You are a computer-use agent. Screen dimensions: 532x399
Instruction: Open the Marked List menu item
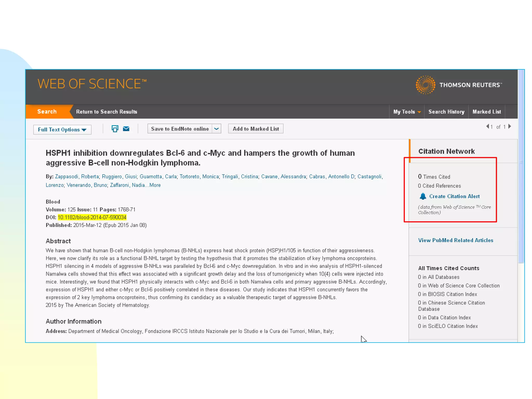pos(487,112)
